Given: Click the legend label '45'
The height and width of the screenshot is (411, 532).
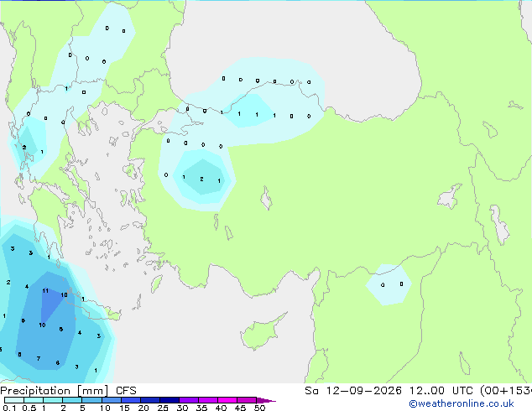Looking at the screenshot, I should tap(240, 408).
